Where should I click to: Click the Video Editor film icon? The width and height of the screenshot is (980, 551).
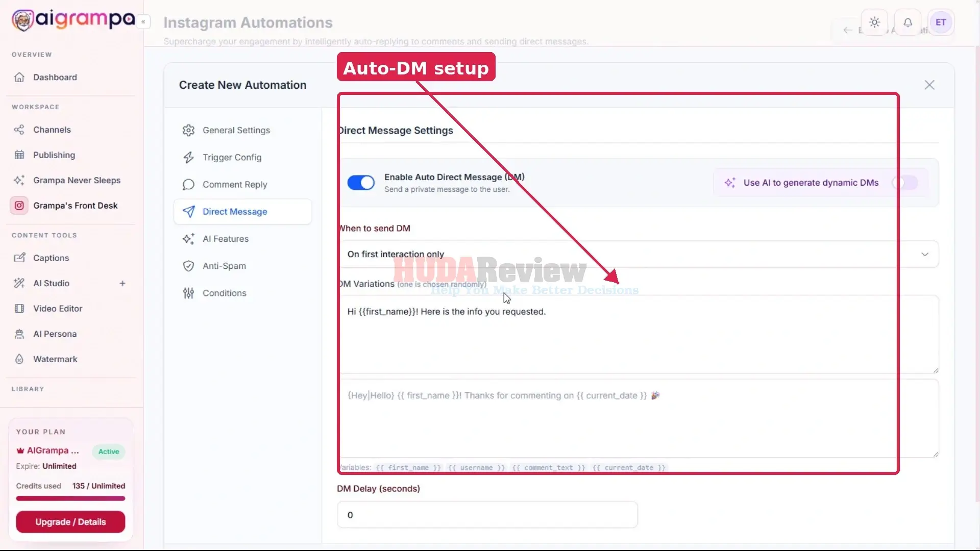[x=19, y=309]
